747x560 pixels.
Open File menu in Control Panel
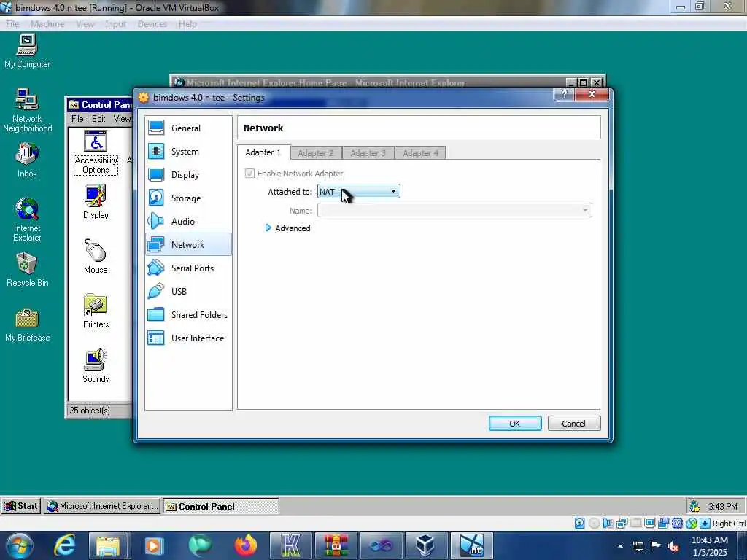(x=77, y=119)
